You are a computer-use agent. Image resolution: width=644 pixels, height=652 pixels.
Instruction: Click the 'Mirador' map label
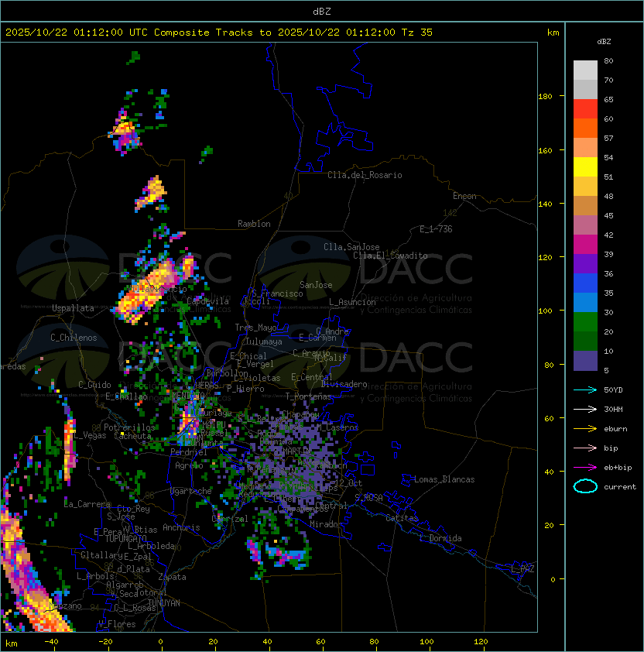(327, 524)
